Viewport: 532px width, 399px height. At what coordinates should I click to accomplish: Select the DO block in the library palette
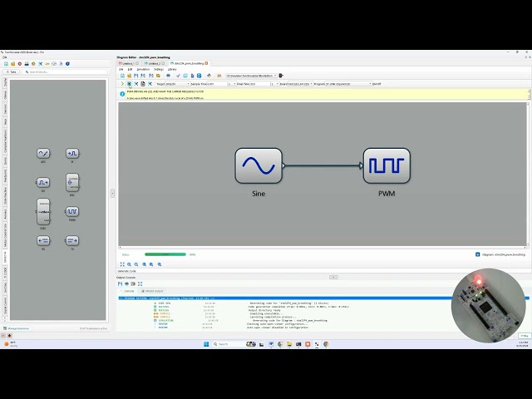click(43, 183)
